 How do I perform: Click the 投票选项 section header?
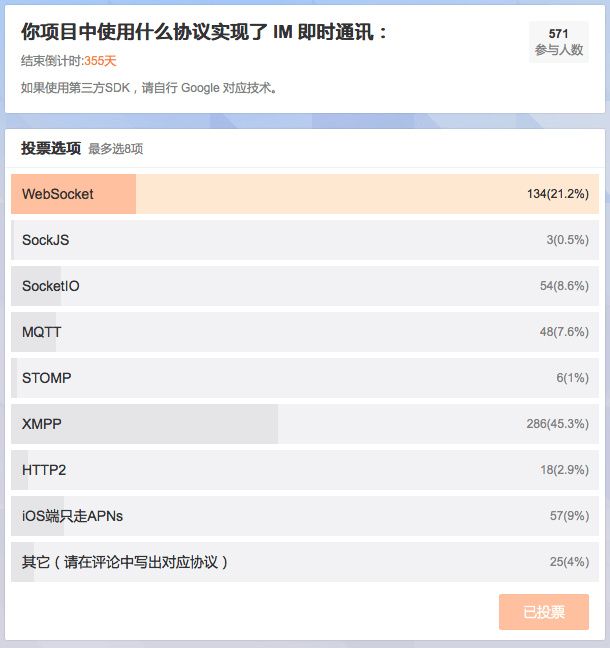click(51, 148)
